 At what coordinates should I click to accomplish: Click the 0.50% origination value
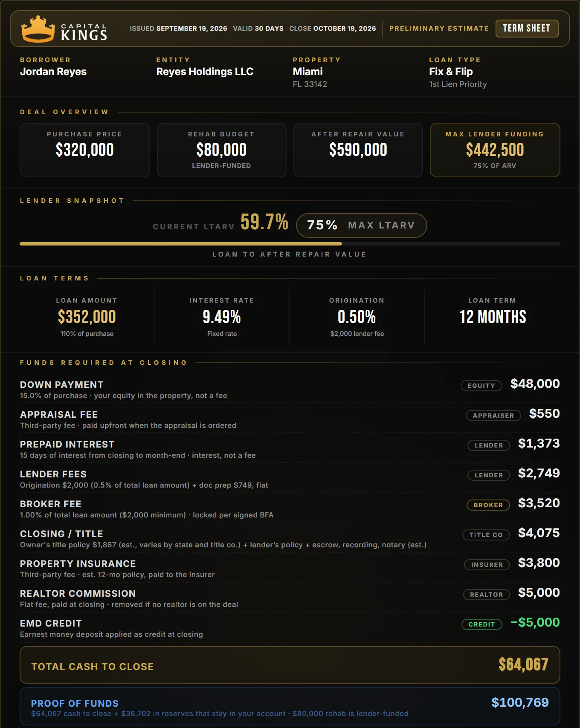357,317
